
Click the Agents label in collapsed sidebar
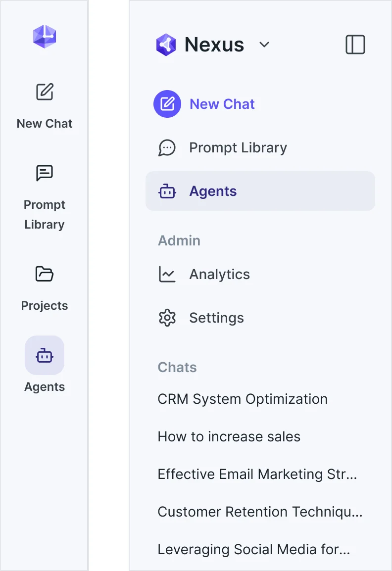coord(45,387)
